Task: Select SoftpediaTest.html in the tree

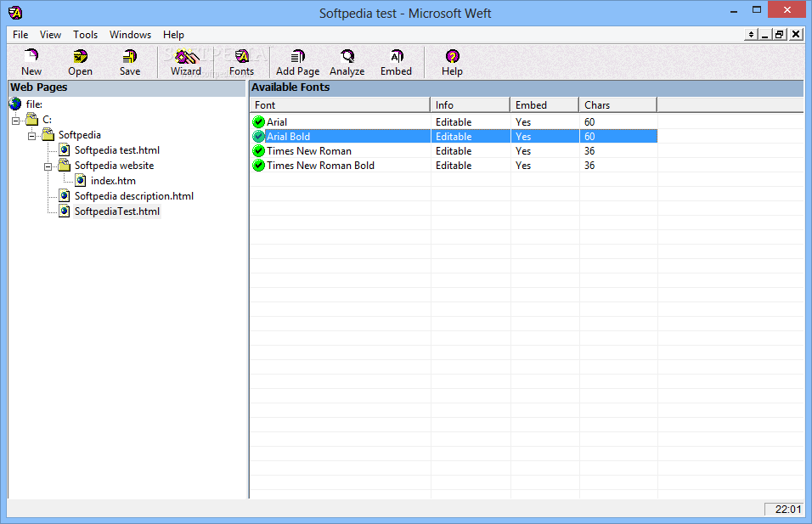Action: coord(117,211)
